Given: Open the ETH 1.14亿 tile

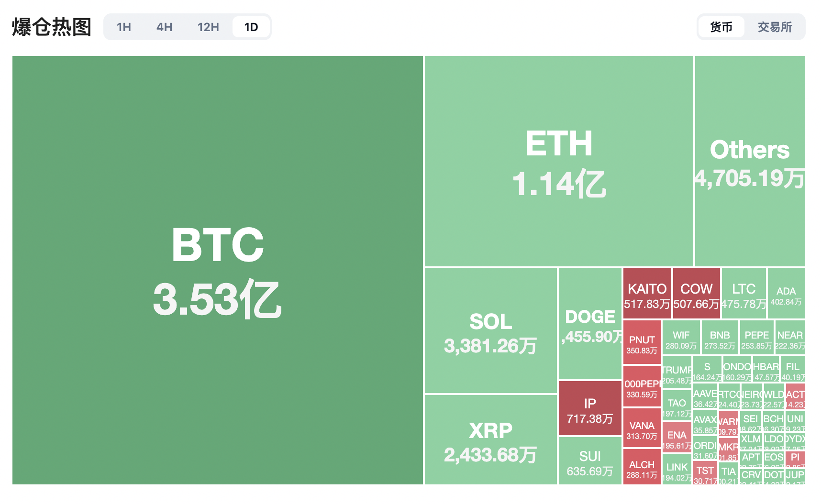Looking at the screenshot, I should coord(559,162).
